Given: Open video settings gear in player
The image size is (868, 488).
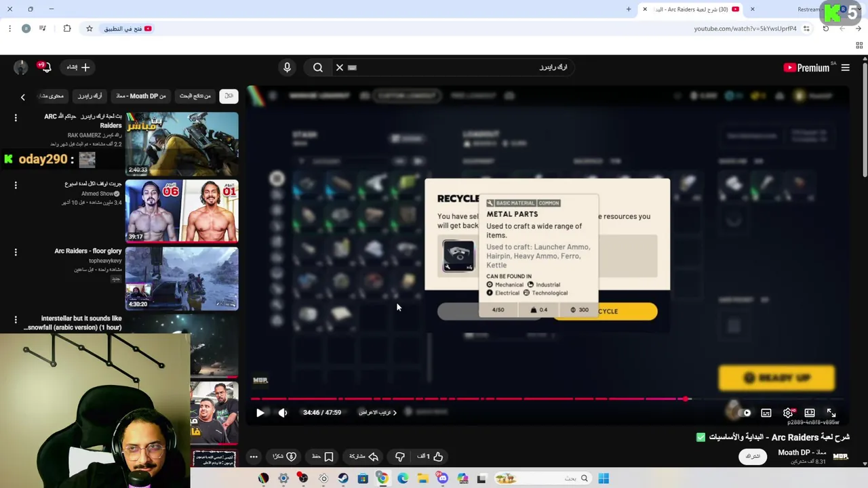Looking at the screenshot, I should coord(788,413).
